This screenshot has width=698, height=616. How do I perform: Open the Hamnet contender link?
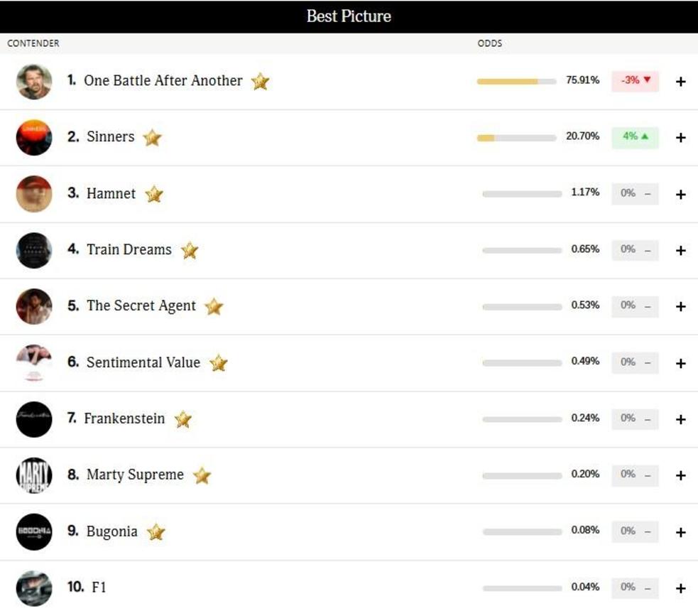111,193
